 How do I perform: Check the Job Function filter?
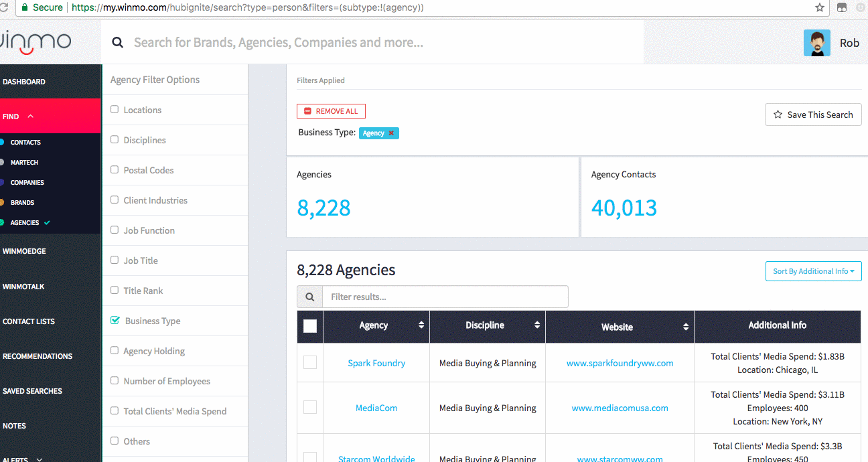point(115,230)
